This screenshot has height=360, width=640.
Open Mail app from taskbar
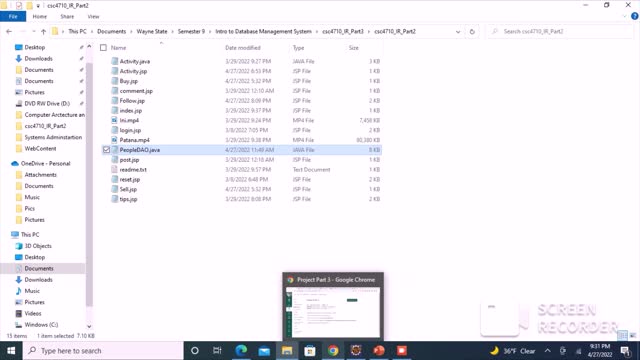tap(264, 351)
